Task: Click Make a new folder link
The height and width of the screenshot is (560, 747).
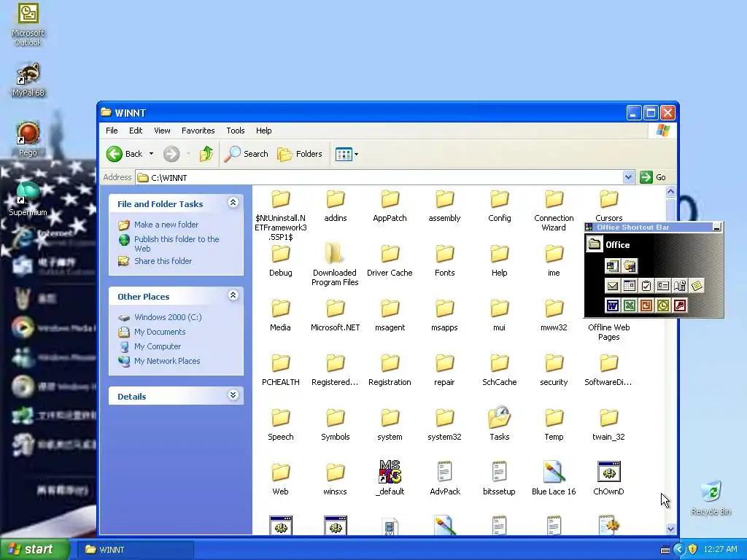Action: 166,225
